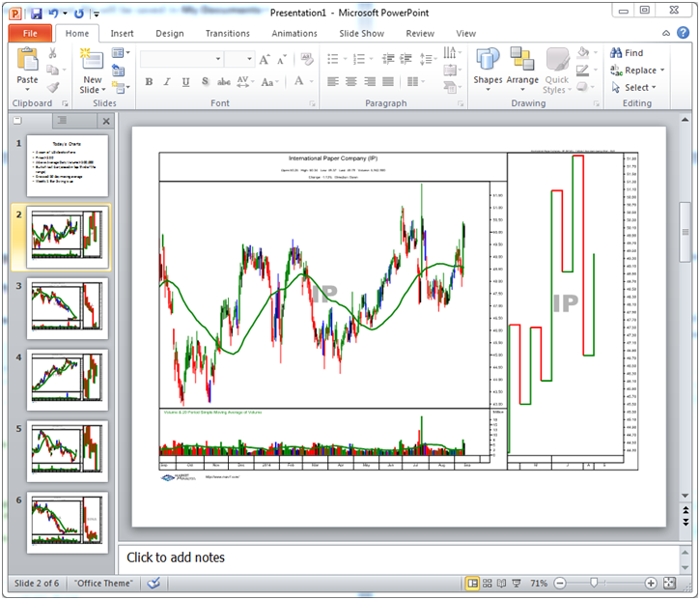The width and height of the screenshot is (700, 600).
Task: Toggle Bold formatting
Action: [149, 82]
